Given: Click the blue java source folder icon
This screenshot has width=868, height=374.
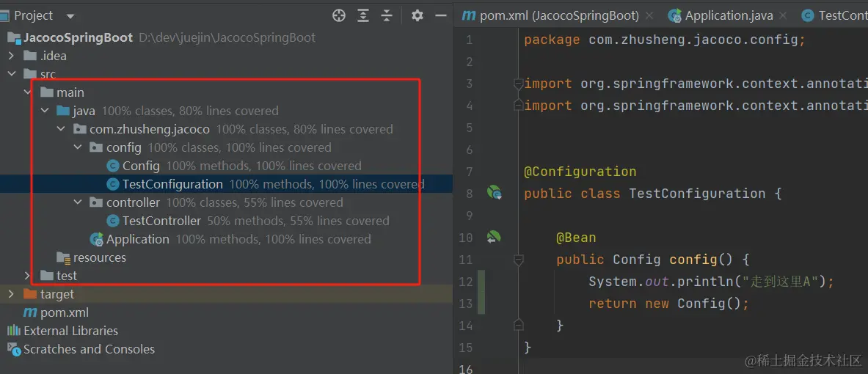Looking at the screenshot, I should pyautogui.click(x=62, y=111).
